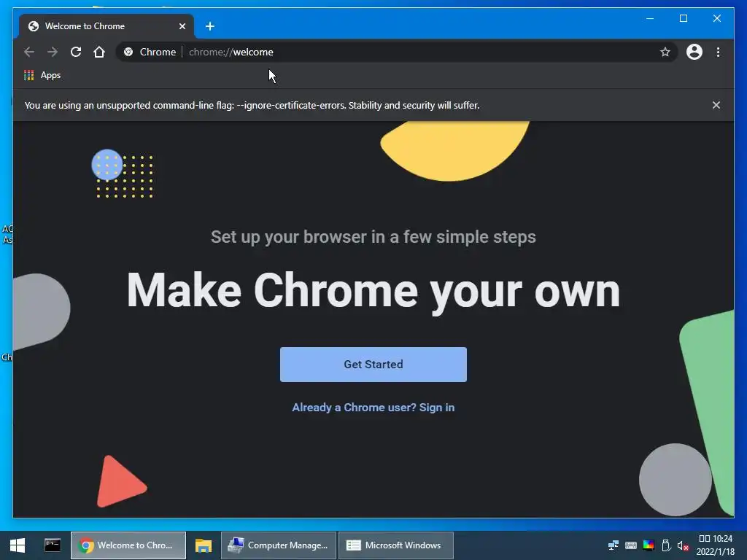This screenshot has width=747, height=560.
Task: Click the USB device tray icon
Action: tap(666, 545)
